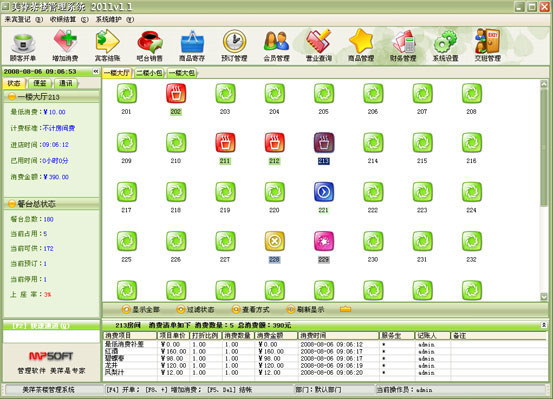Select the 查看方式 option
Viewport: 553px width, 399px height.
pos(250,309)
